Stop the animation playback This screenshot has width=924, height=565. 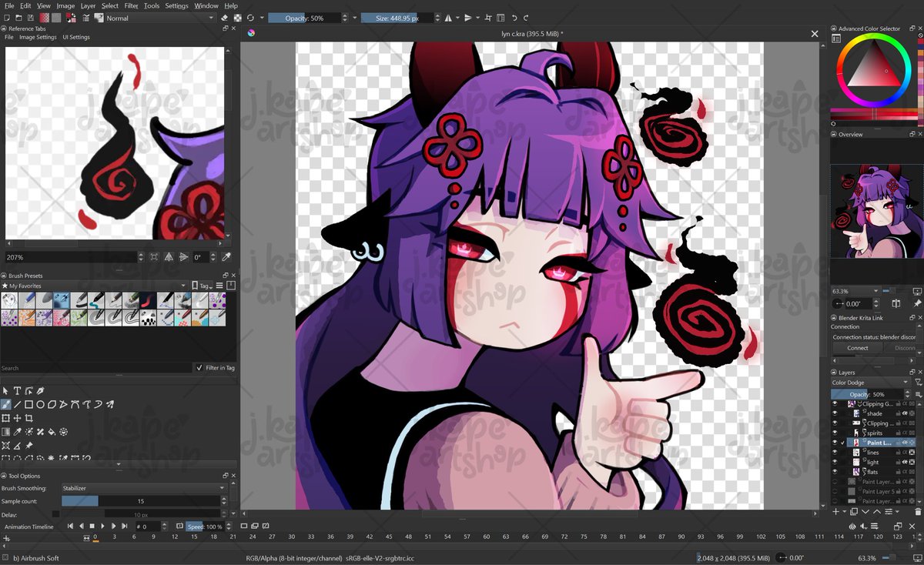[x=92, y=527]
